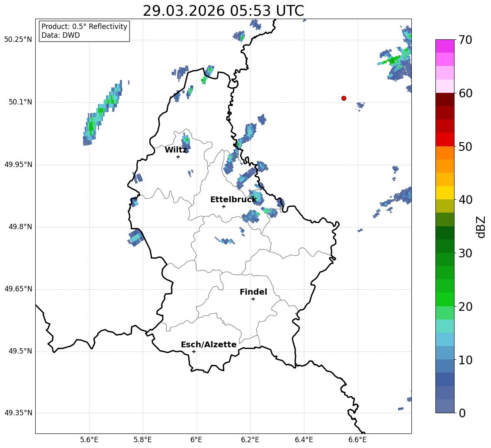The image size is (491, 448).
Task: Click the dBZ colorbar label
Action: (481, 227)
